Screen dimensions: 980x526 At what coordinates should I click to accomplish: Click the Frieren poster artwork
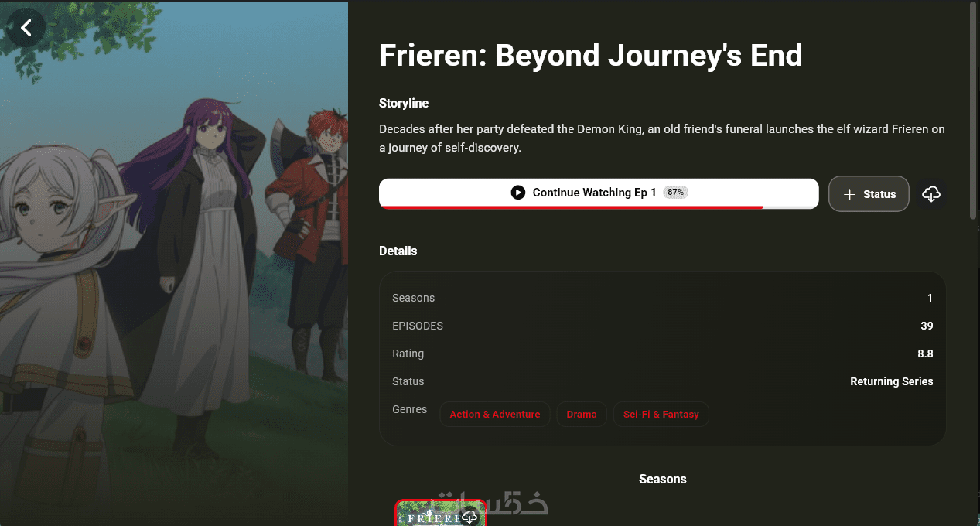pyautogui.click(x=174, y=263)
